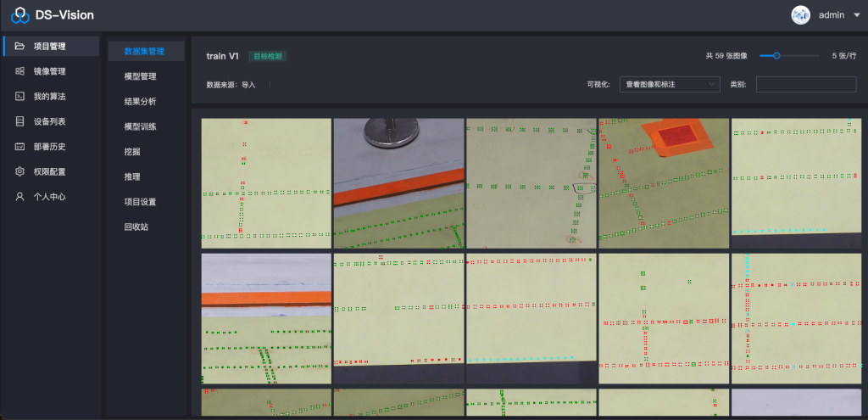
Task: Click the device icon beside 设备列表
Action: [20, 121]
